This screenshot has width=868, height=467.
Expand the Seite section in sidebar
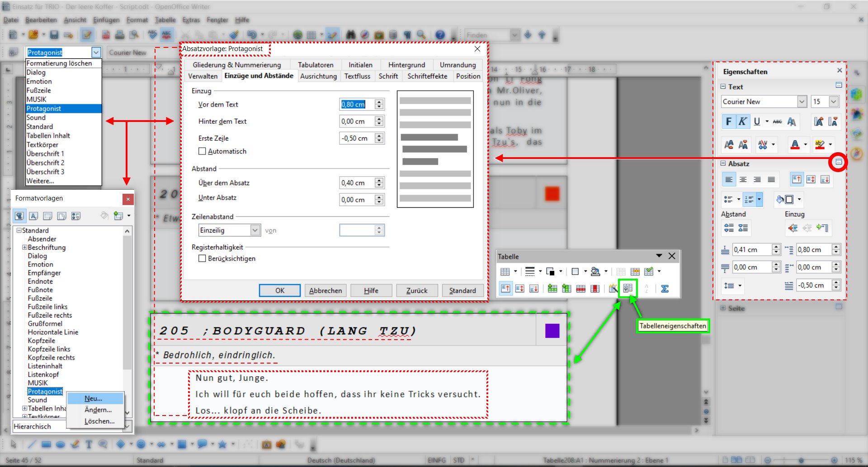point(723,308)
